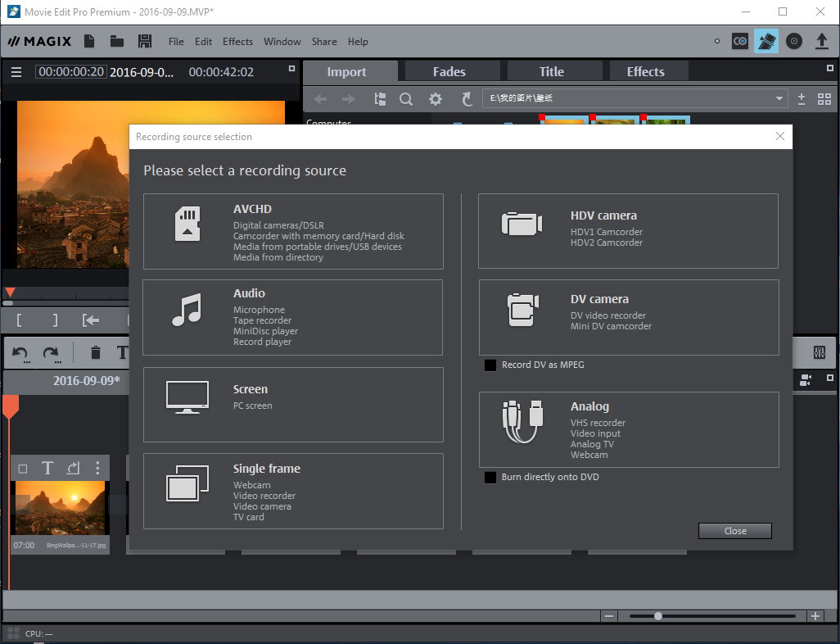Open the preview monitor hamburger menu
Viewport: 840px width, 644px height.
16,72
